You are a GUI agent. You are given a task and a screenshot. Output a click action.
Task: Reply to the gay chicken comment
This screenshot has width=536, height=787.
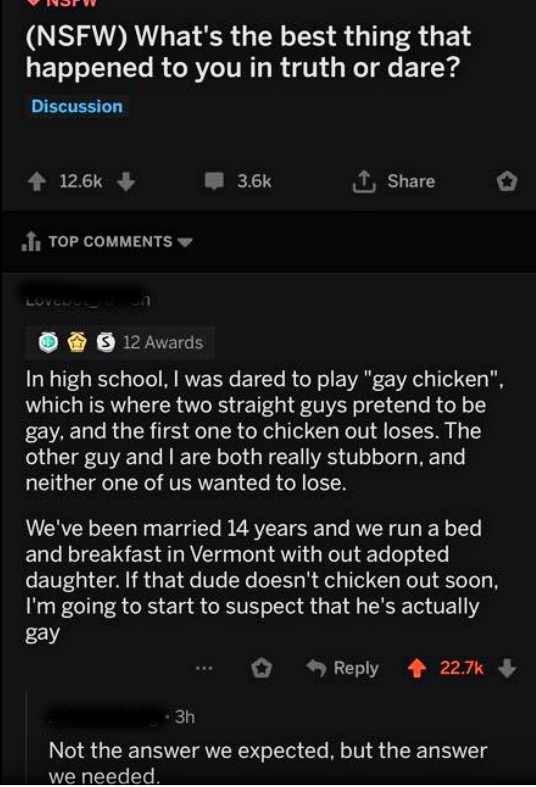coord(342,668)
